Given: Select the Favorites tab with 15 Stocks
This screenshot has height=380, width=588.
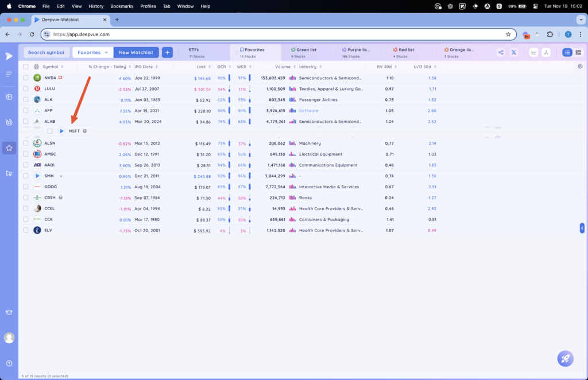Looking at the screenshot, I should pos(255,52).
